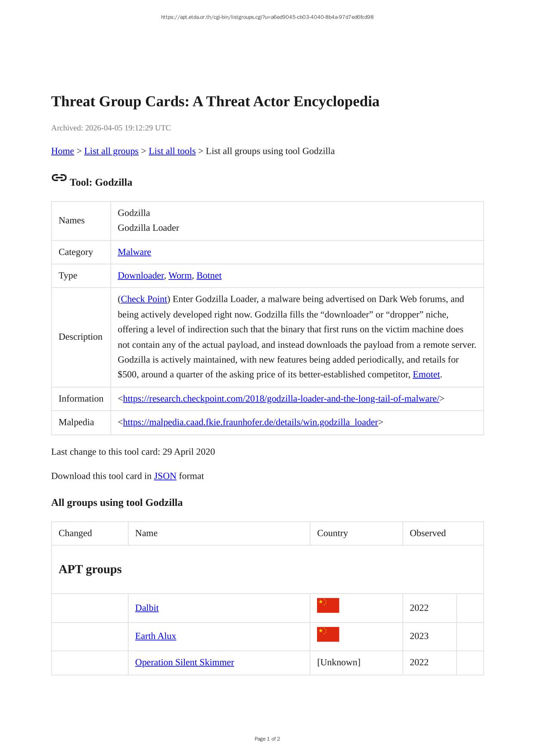Open the Operation Silent Skimmer group
535x756 pixels.
point(184,663)
